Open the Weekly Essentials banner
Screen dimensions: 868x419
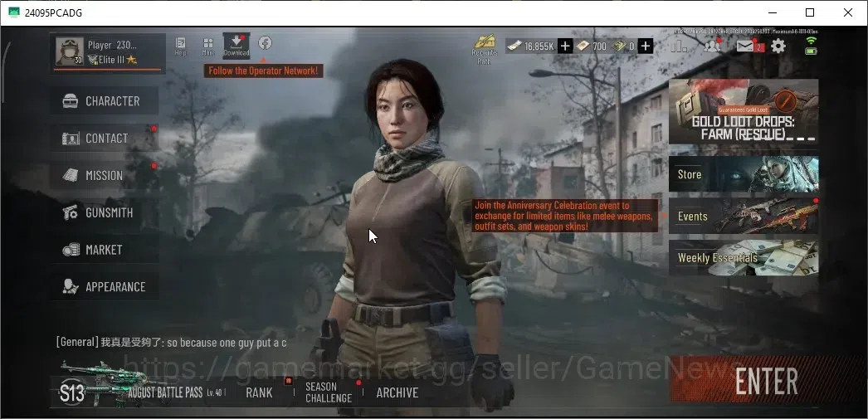pyautogui.click(x=744, y=258)
